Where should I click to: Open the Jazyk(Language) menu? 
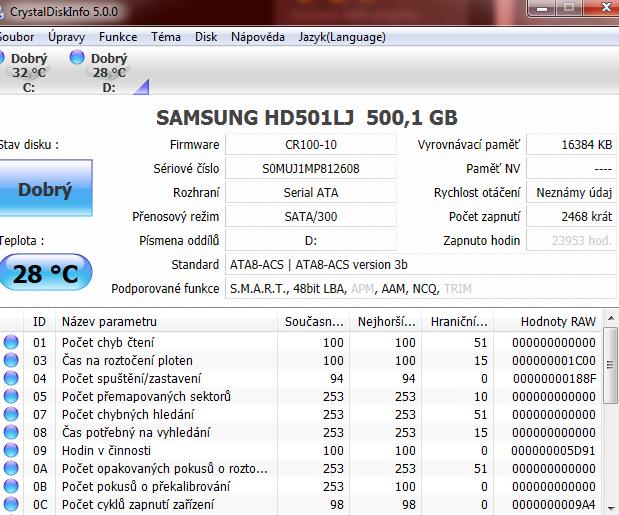[x=342, y=37]
